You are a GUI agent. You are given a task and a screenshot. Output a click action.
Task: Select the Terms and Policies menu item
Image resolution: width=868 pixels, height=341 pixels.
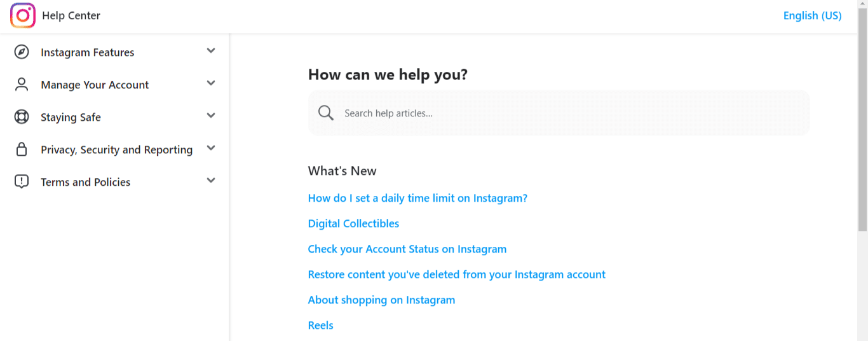tap(86, 183)
